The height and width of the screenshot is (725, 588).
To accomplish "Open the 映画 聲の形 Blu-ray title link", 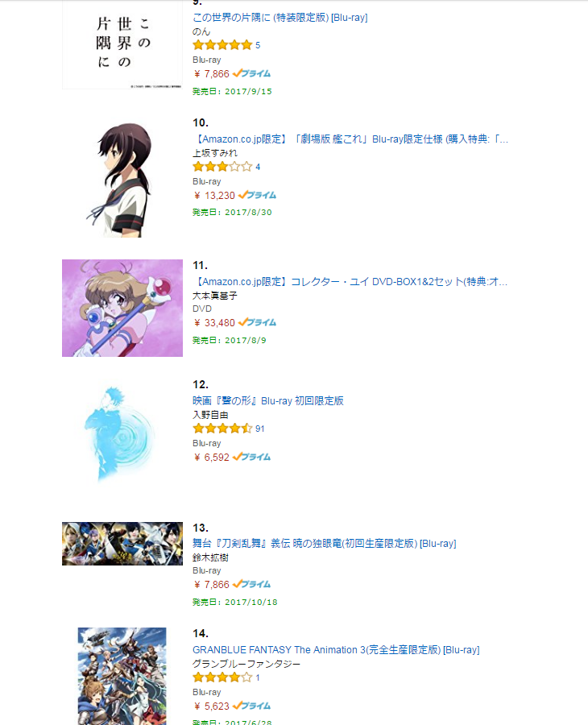I will pos(268,401).
